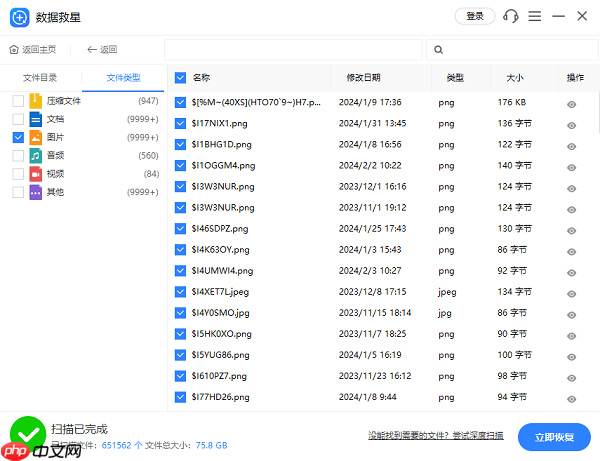Image resolution: width=600 pixels, height=461 pixels.
Task: Preview $I77HD26.png with eye icon
Action: point(572,399)
